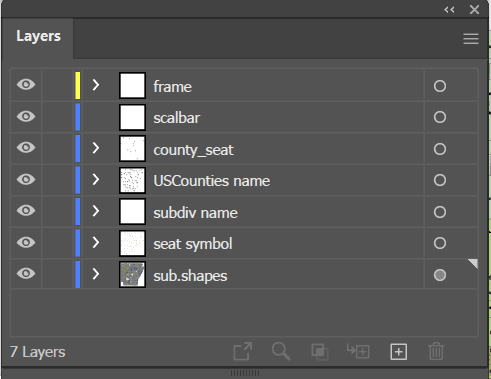This screenshot has width=491, height=379.
Task: Click the target circle for scalbar layer
Action: (440, 117)
